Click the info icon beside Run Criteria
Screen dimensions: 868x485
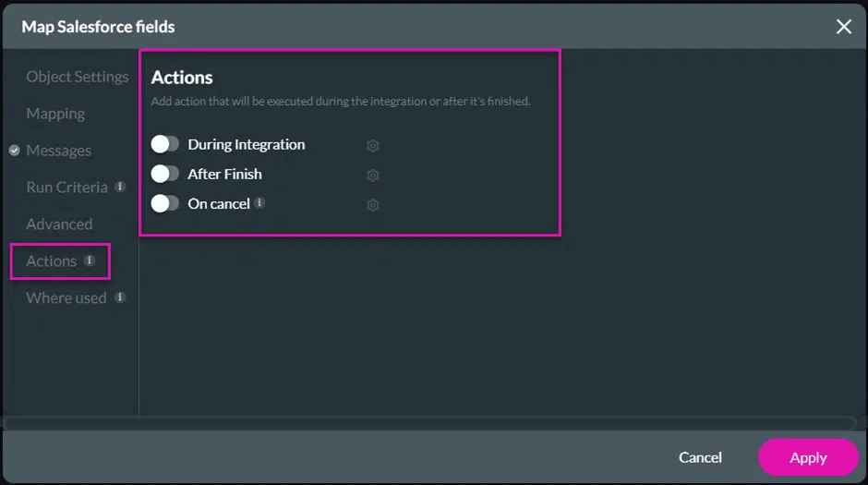120,187
